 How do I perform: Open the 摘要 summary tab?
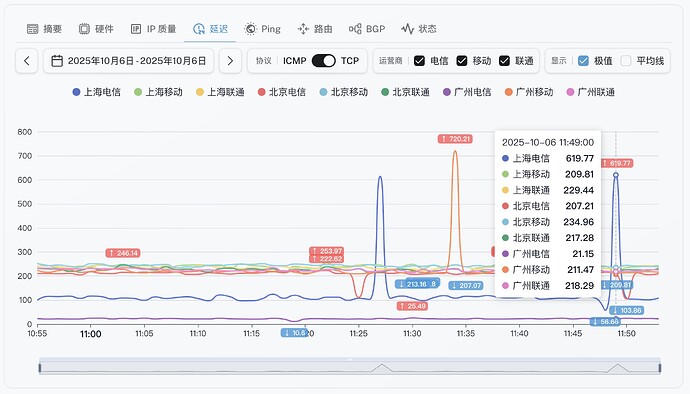(44, 29)
